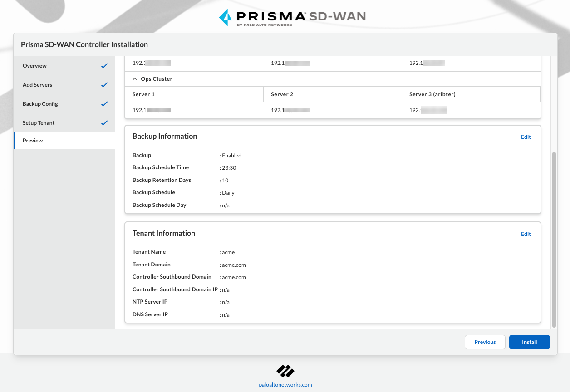
Task: Click the Server 3 (aribter) column header
Action: click(471, 94)
